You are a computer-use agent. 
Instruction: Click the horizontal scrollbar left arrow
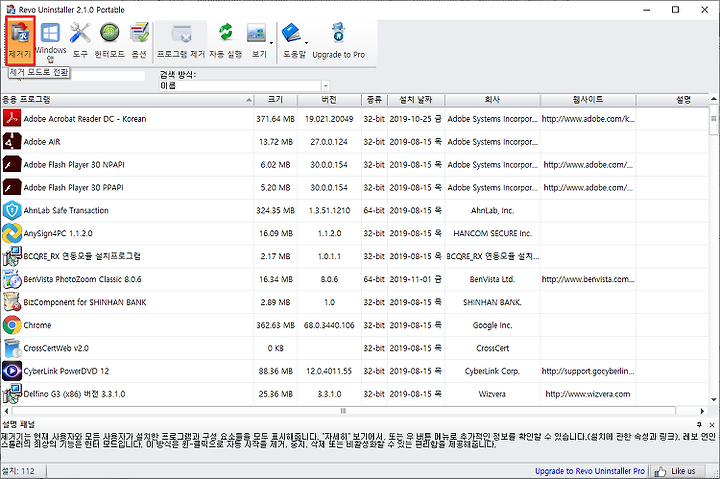[x=6, y=411]
